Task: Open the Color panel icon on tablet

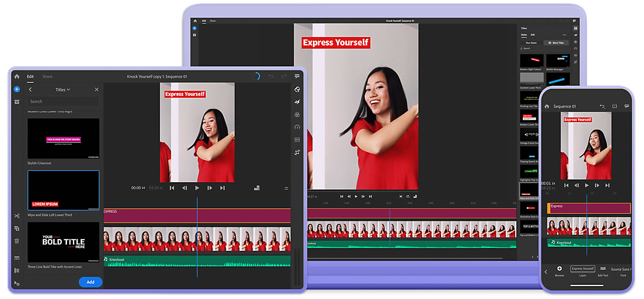Action: (297, 115)
